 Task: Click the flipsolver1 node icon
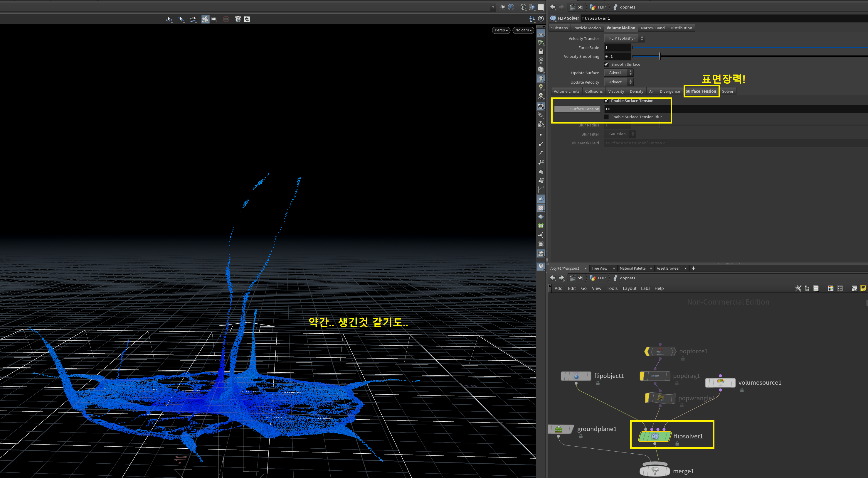[655, 436]
